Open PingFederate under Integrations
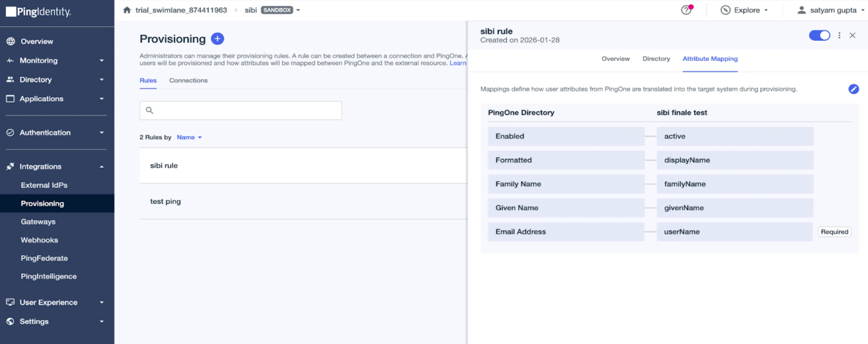Screen dimensions: 868x344 pos(44,258)
